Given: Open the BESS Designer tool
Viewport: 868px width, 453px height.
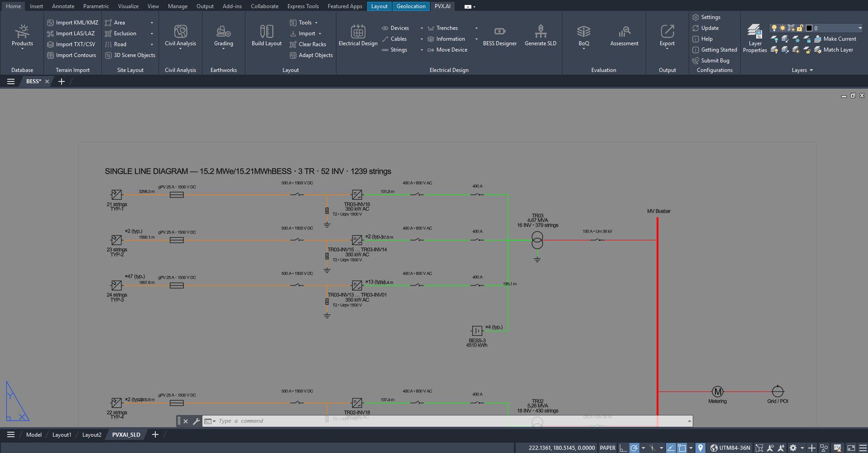Looking at the screenshot, I should tap(500, 36).
